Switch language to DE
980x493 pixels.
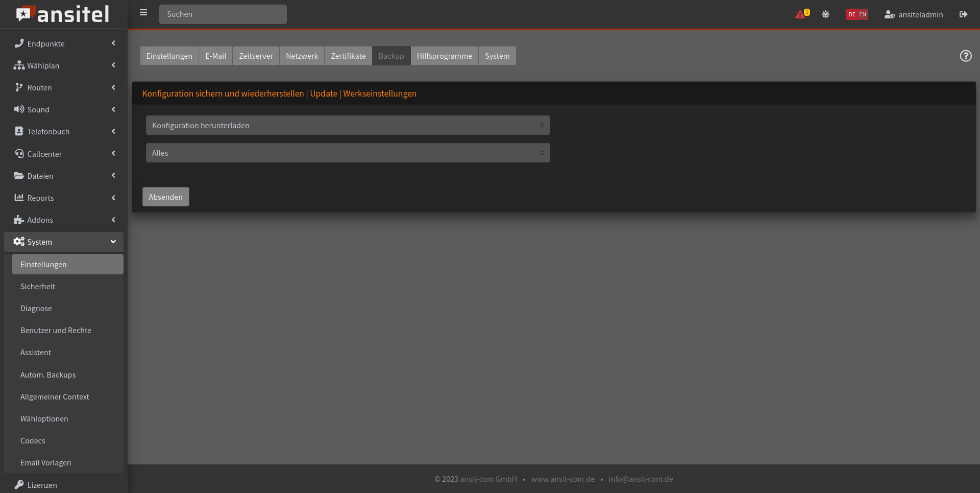852,14
